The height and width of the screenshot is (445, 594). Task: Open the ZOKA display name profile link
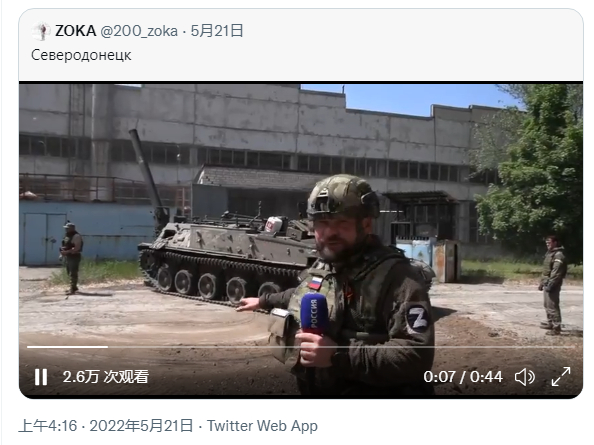point(75,31)
